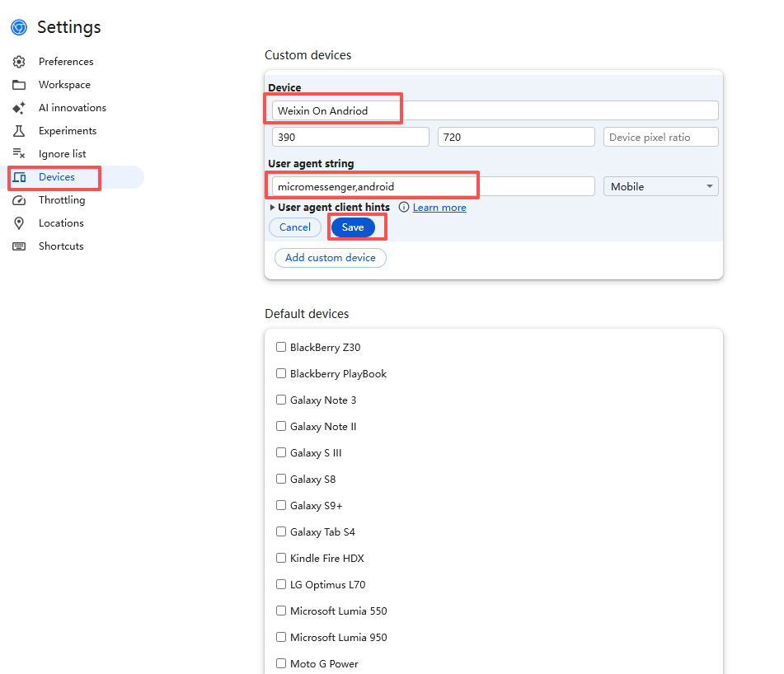The image size is (784, 674).
Task: Open the Learn more link
Action: 439,208
